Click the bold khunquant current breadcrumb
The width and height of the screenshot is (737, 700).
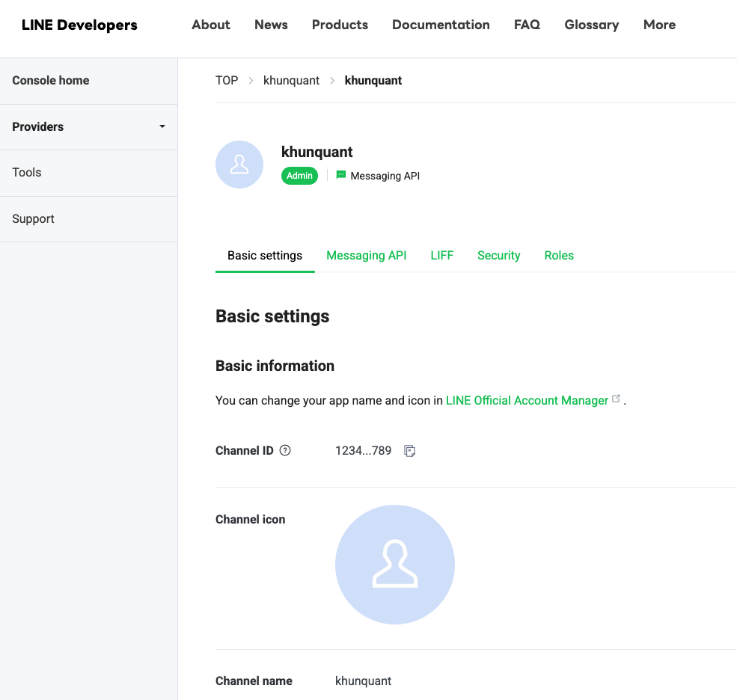(x=373, y=80)
